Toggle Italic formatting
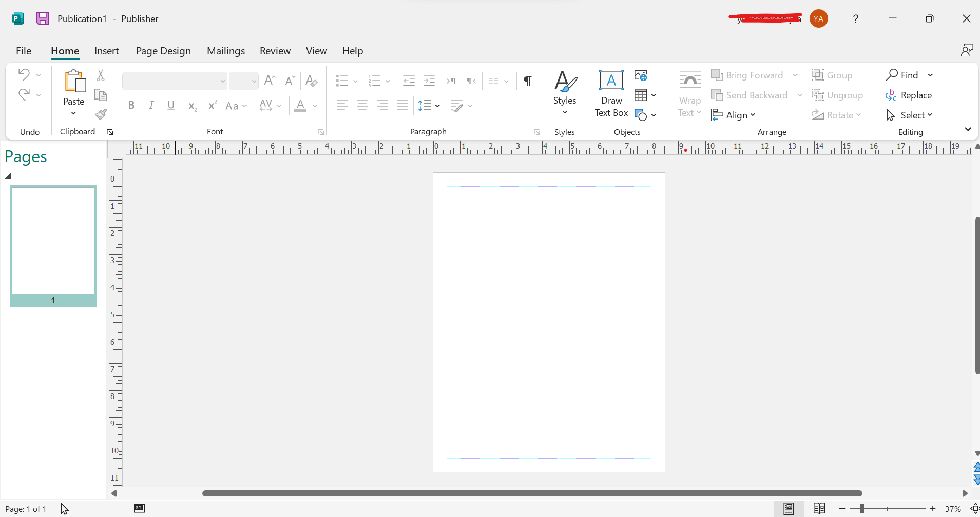Image resolution: width=980 pixels, height=517 pixels. [x=151, y=105]
